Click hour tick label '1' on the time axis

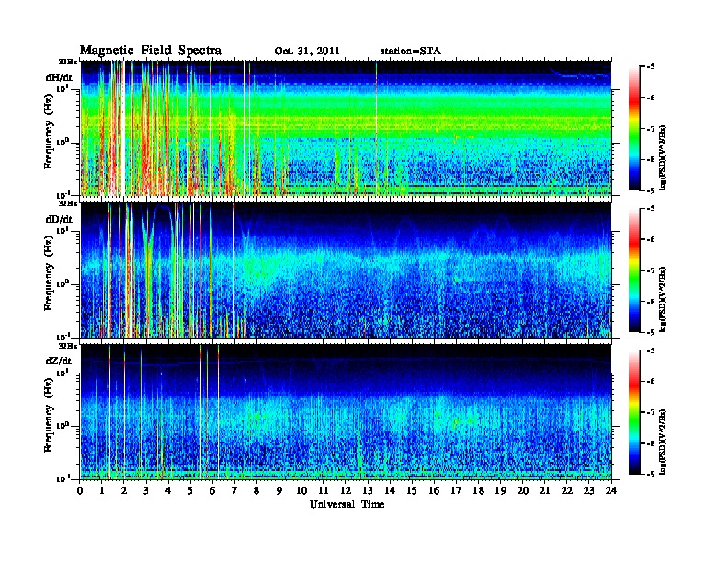102,490
